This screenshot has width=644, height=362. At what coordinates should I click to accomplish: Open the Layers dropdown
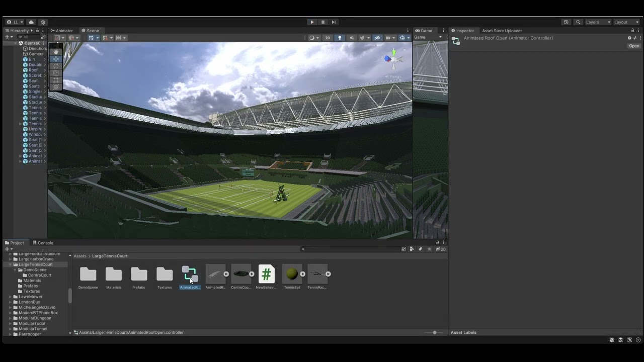click(x=598, y=22)
